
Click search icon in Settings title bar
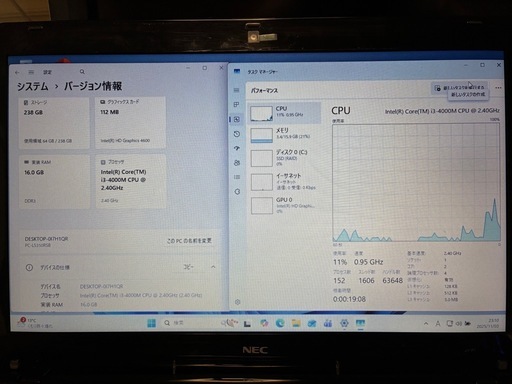click(82, 72)
